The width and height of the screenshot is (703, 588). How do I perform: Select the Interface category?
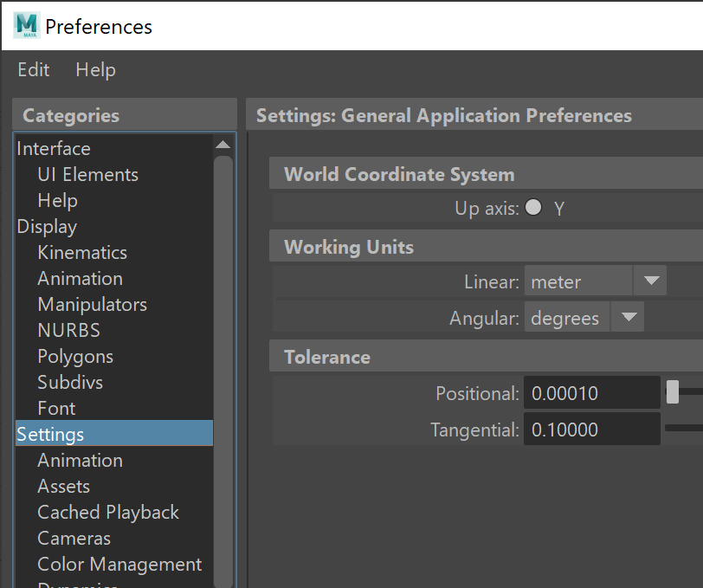coord(54,149)
